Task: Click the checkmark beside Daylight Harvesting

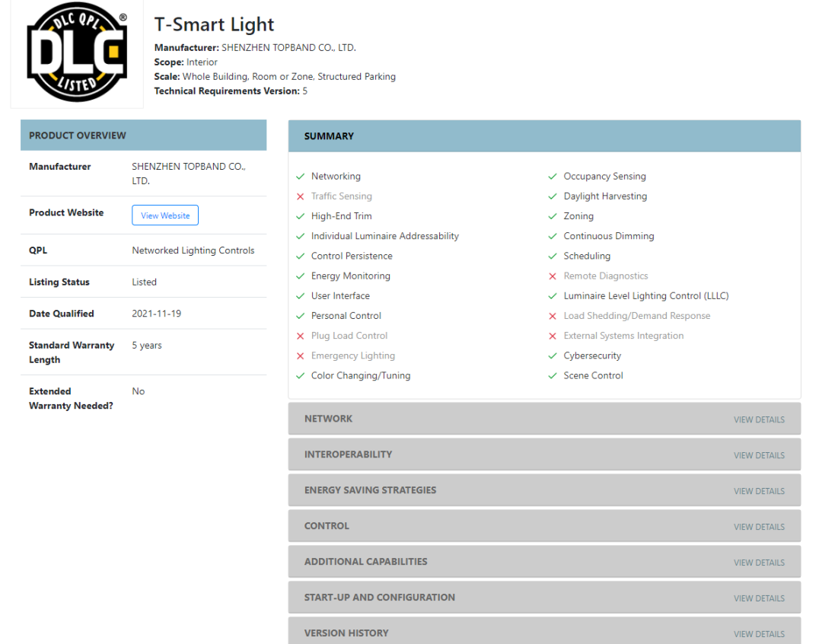Action: tap(553, 196)
